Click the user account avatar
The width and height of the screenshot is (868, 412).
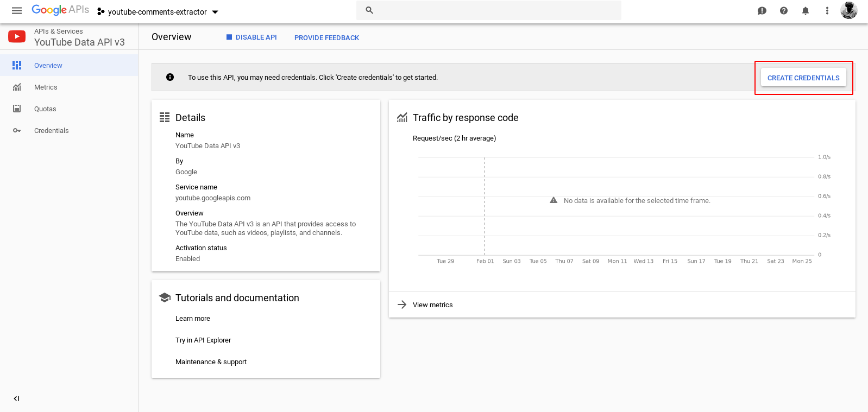click(848, 10)
